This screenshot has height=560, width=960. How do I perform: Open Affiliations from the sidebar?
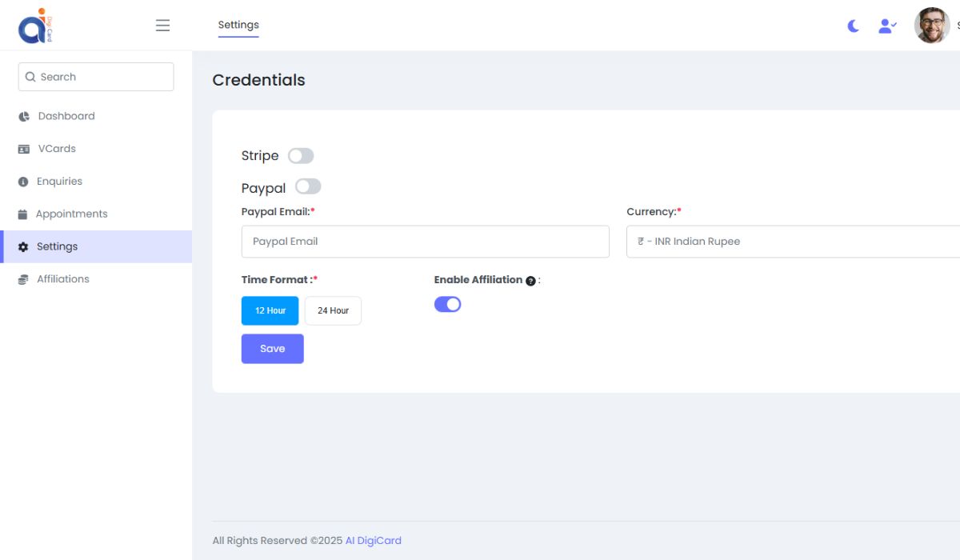coord(62,278)
